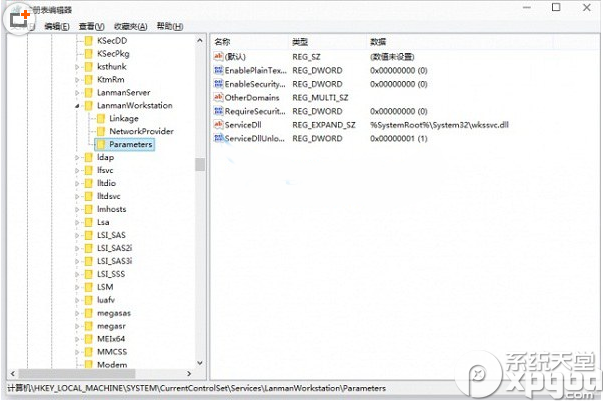Screen dimensions: 603x402
Task: Click the KSecPkg folder icon
Action: 89,53
